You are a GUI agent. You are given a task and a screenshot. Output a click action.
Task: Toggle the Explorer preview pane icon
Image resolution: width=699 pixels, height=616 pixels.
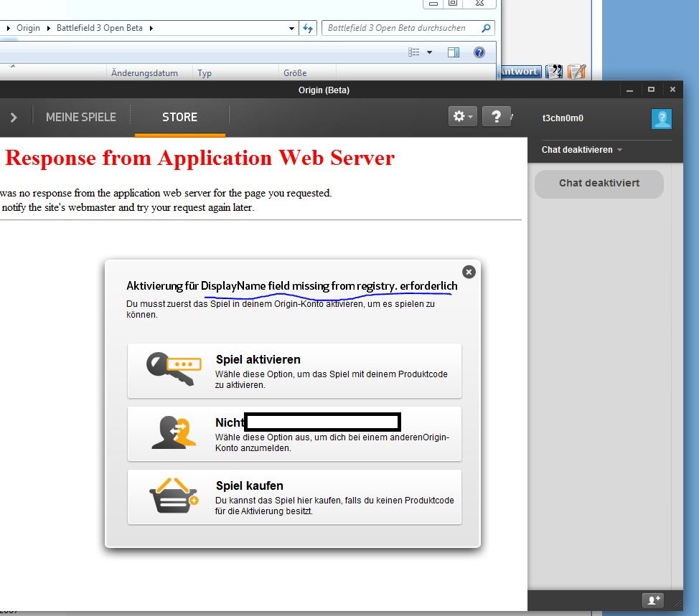click(454, 52)
